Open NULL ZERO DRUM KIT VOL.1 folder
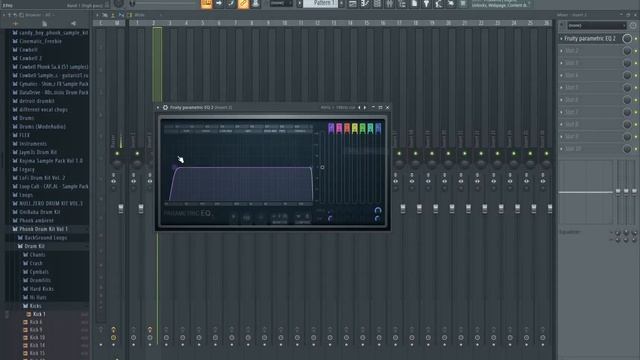The image size is (640, 360). point(51,203)
